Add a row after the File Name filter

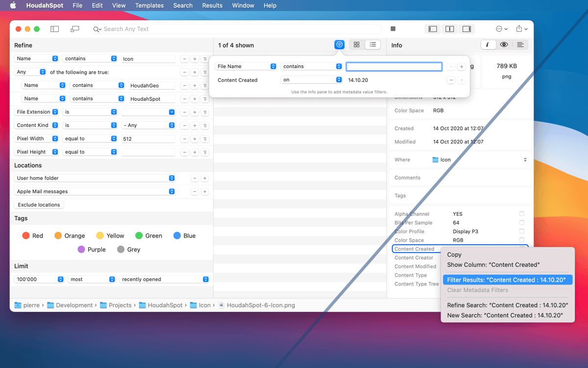(462, 67)
